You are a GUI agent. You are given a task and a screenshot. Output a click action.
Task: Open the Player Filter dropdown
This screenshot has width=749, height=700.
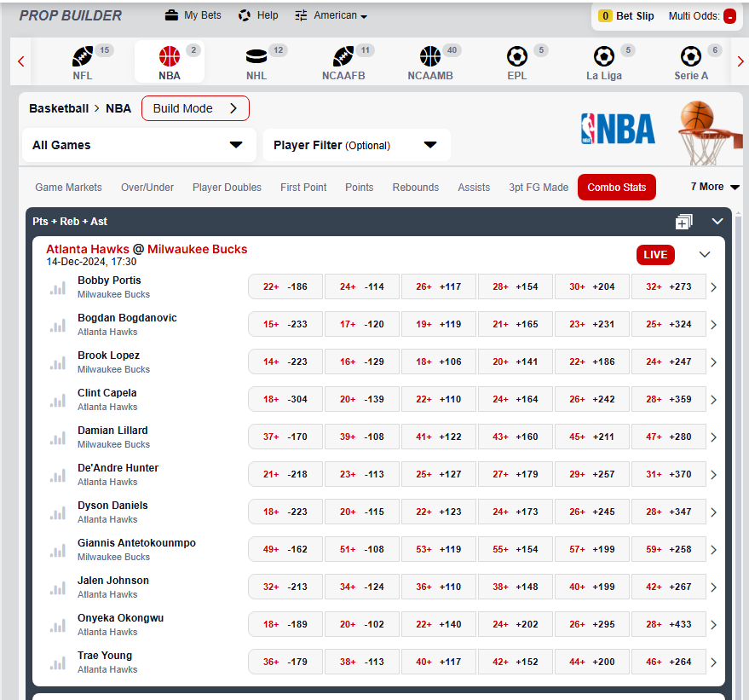[356, 145]
